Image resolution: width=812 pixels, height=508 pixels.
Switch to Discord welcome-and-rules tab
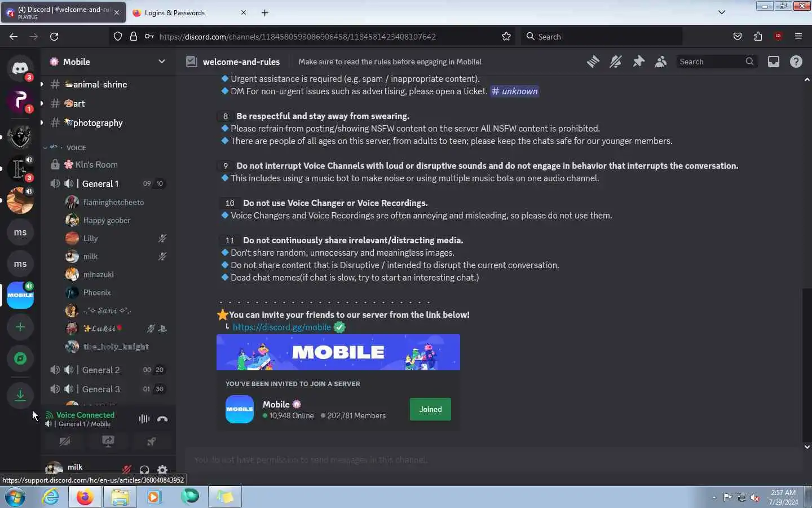[63, 12]
